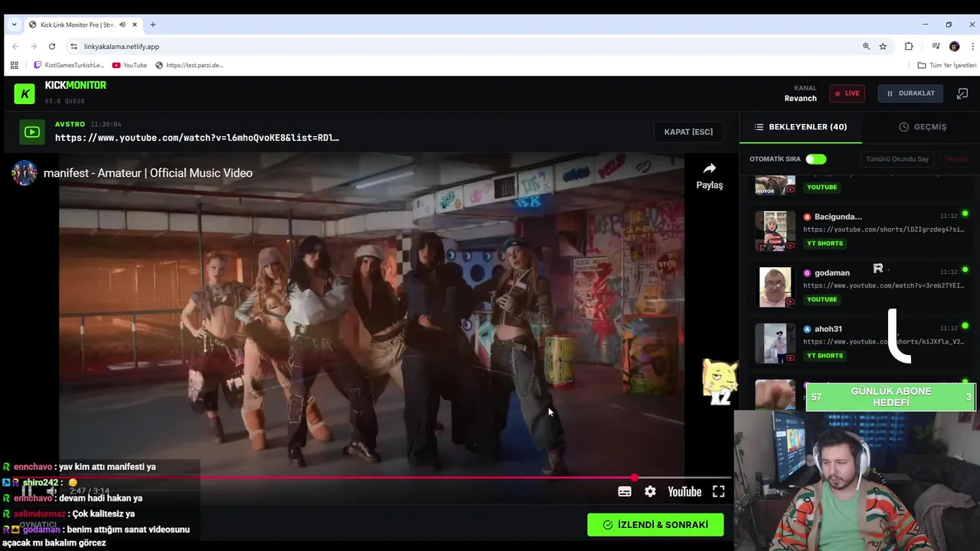Click green status dot on Bacigunda row
The height and width of the screenshot is (551, 980).
pyautogui.click(x=965, y=214)
